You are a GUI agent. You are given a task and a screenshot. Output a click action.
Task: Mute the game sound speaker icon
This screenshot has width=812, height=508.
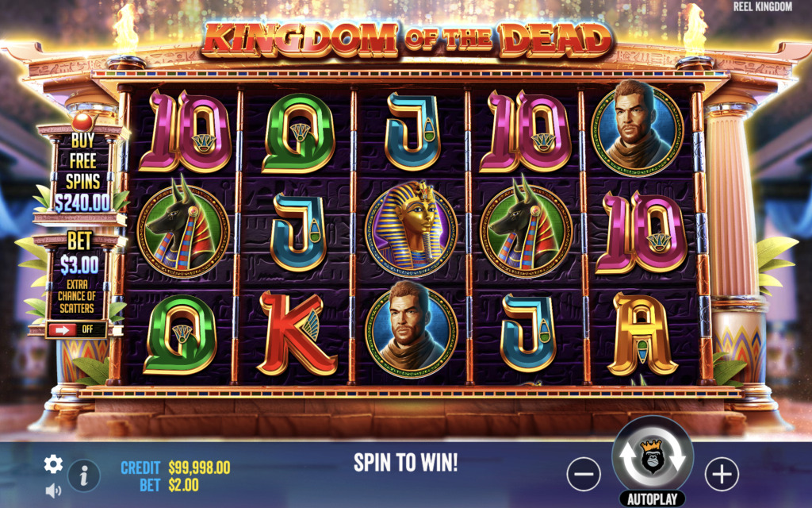53,491
